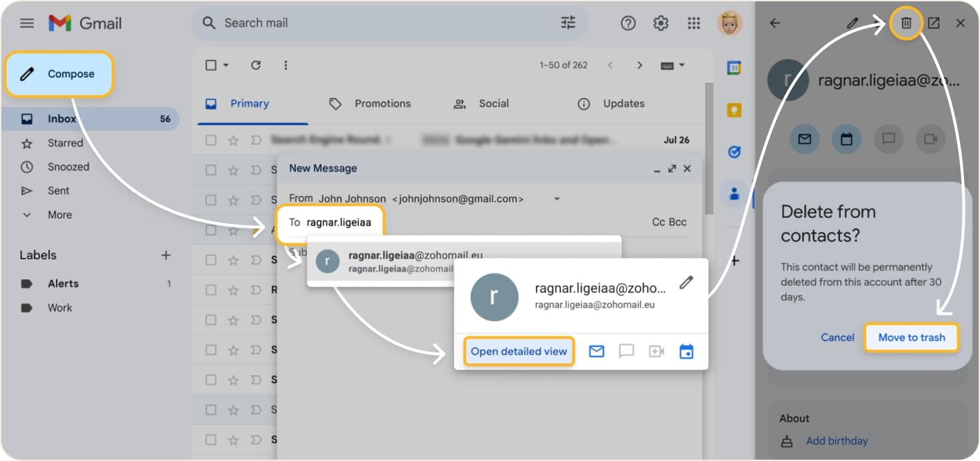Open Google Calendar in the side panel
Viewport: 980px width, 461px height.
(x=733, y=69)
